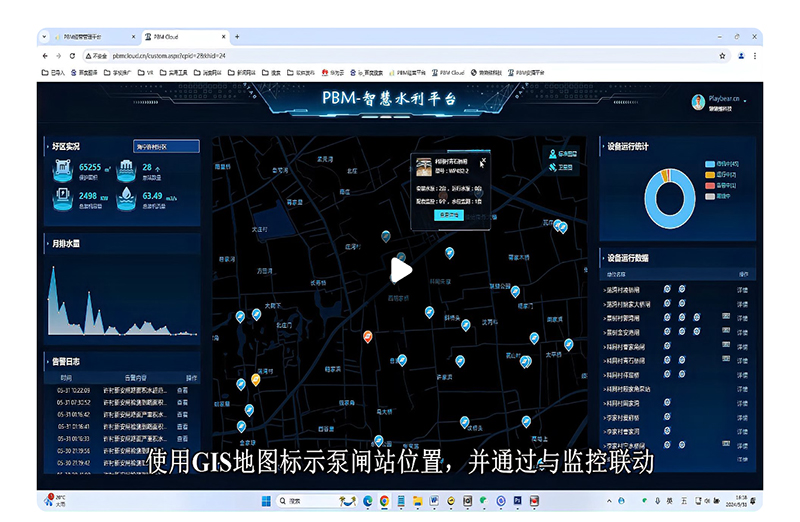Open the polder area selection dropdown
Image resolution: width=800 pixels, height=522 pixels.
(x=166, y=146)
